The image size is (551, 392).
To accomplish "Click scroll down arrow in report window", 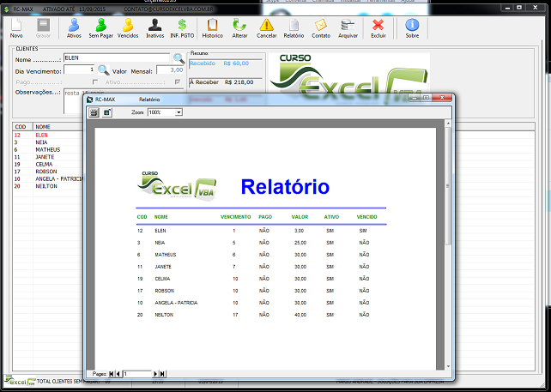I will (448, 366).
